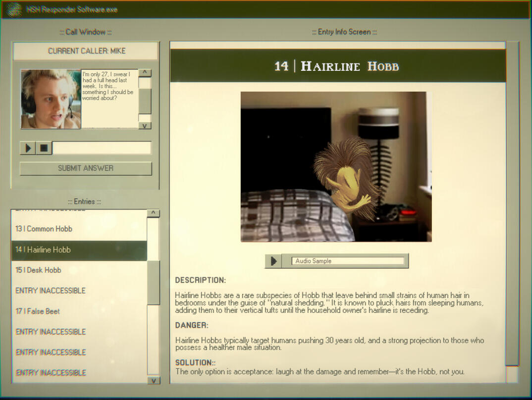The image size is (532, 400).
Task: Click Mike's webcam video feed
Action: point(50,99)
